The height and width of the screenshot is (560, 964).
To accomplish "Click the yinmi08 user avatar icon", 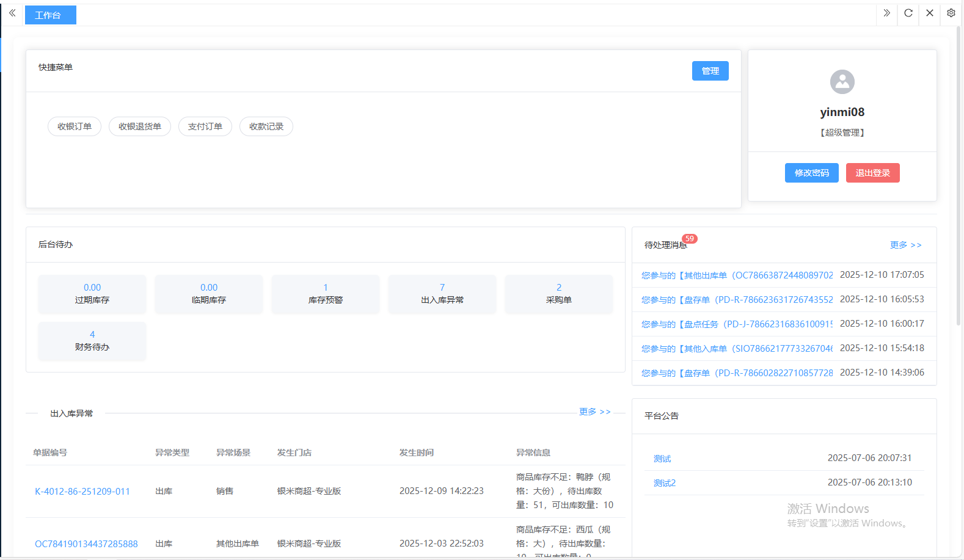I will click(842, 82).
